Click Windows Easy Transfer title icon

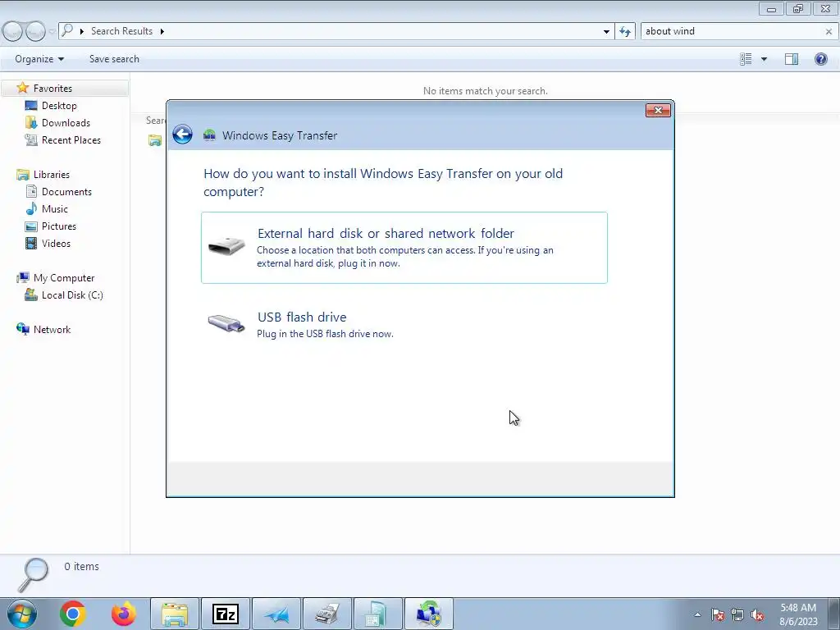coord(209,135)
